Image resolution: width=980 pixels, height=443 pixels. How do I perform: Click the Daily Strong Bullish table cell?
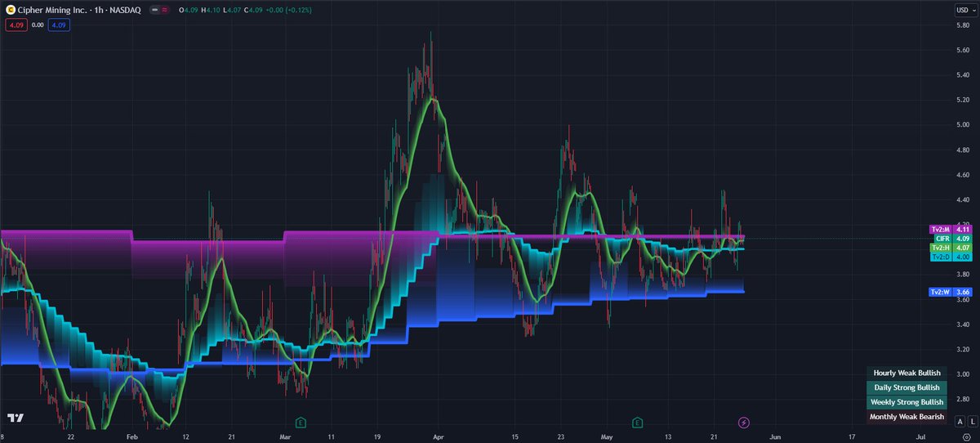[x=906, y=387]
